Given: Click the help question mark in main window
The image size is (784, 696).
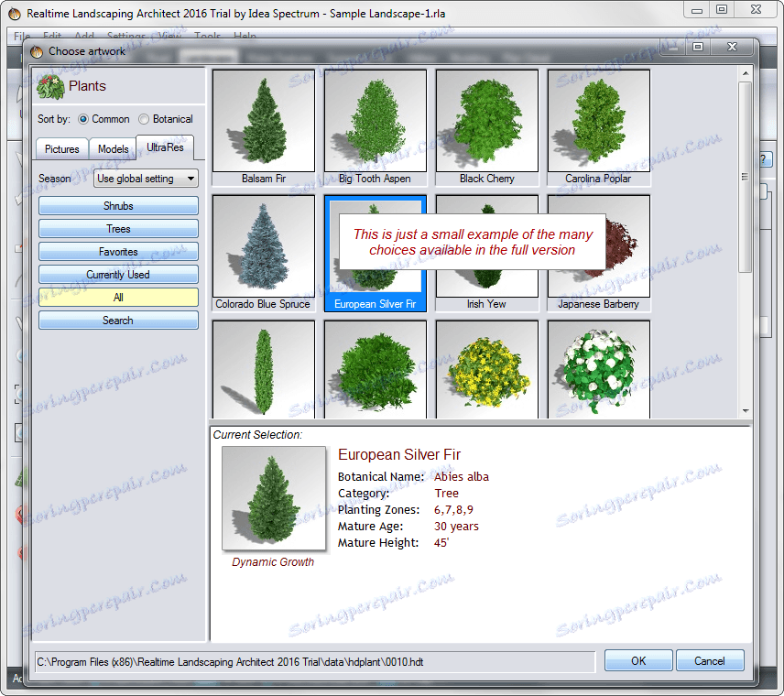Looking at the screenshot, I should coord(764,160).
